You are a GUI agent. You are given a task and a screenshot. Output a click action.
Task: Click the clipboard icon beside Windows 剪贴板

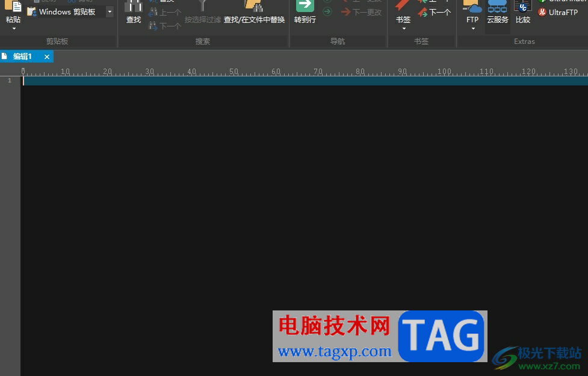31,12
